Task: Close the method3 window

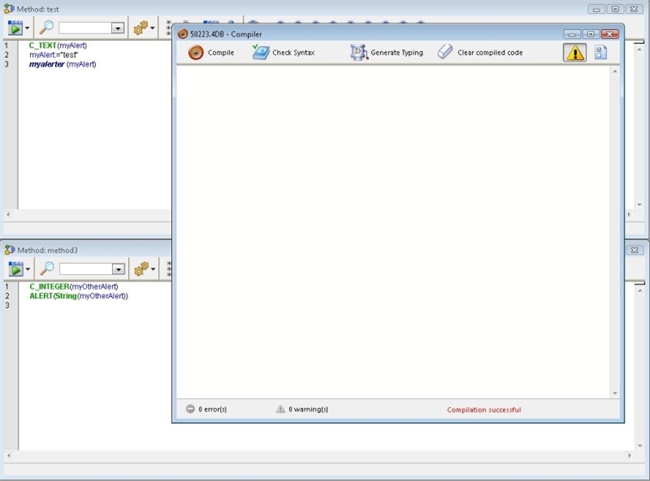Action: (x=634, y=250)
